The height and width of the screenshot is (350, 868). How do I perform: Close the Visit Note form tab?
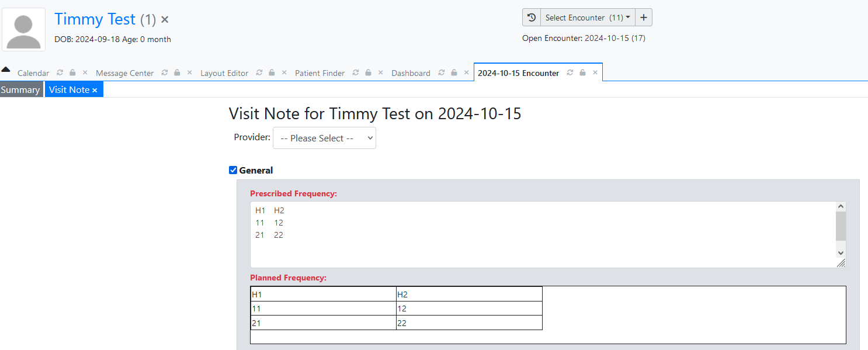tap(95, 90)
